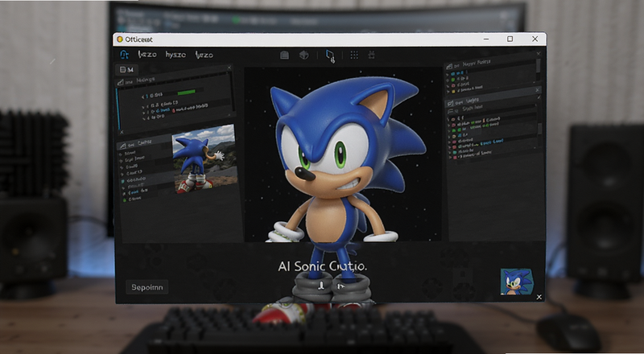Click the scrollbar in the top-right panel

tap(538, 66)
